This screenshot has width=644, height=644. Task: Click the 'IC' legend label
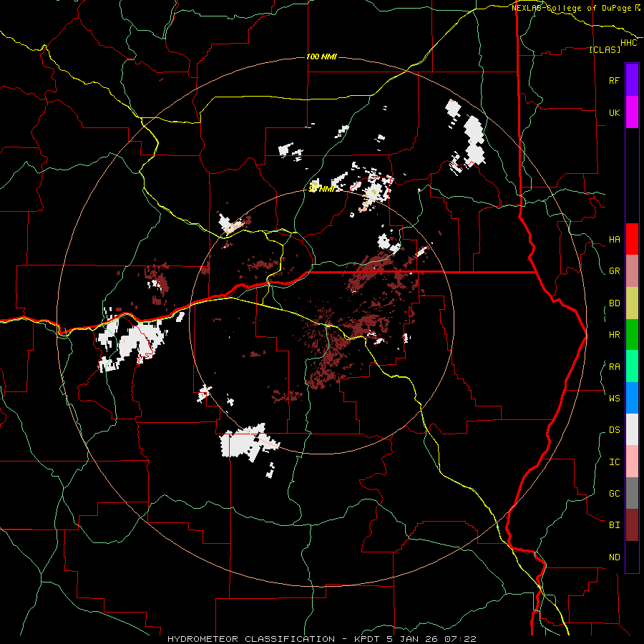tap(614, 462)
